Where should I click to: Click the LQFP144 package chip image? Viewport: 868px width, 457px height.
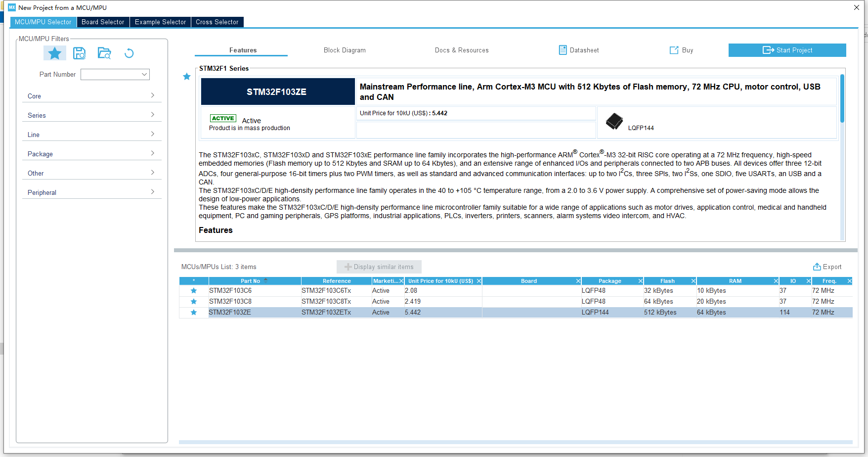point(614,121)
